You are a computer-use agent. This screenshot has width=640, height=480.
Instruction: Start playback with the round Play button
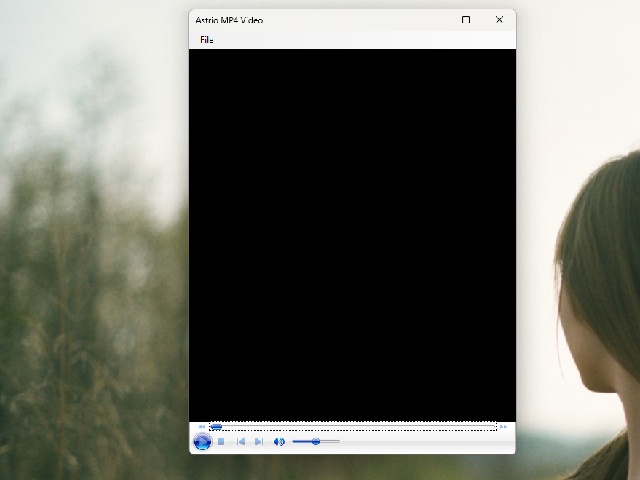point(202,442)
